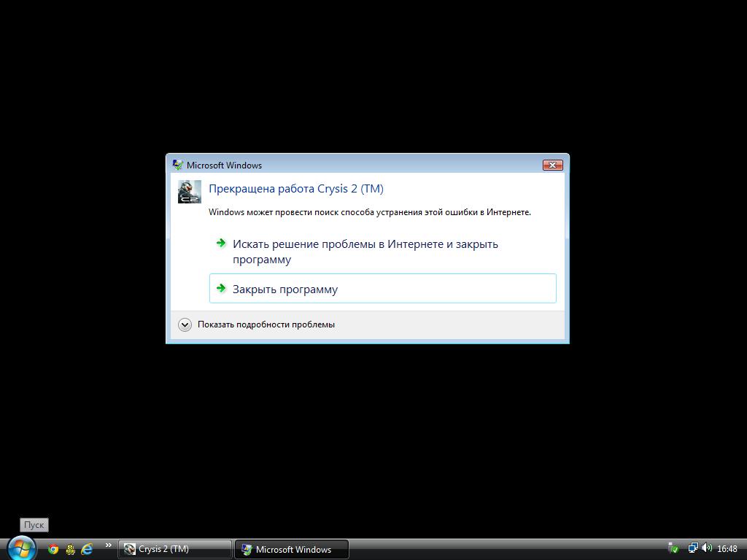Open the network connection tray icon
The height and width of the screenshot is (560, 747).
click(x=693, y=548)
